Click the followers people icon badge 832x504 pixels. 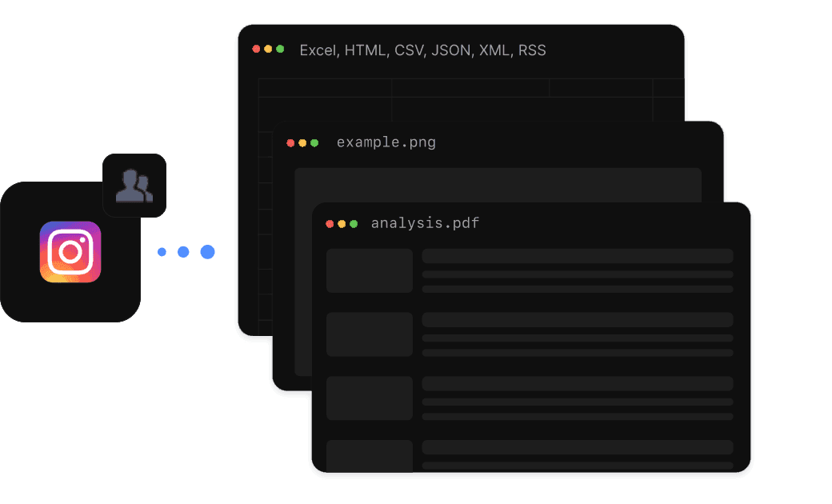134,186
